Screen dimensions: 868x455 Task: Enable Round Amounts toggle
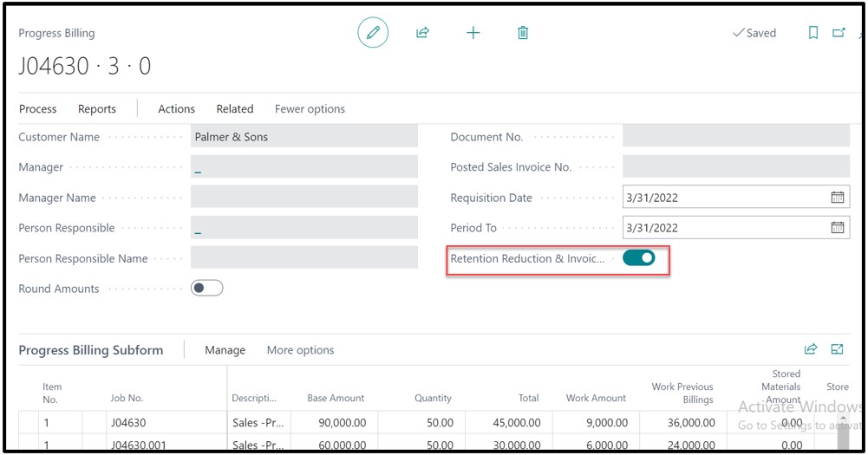(207, 289)
